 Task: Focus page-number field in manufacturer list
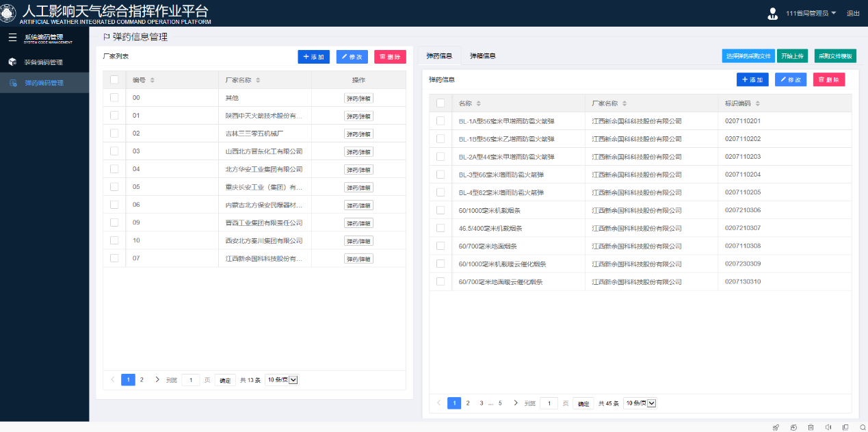[191, 380]
